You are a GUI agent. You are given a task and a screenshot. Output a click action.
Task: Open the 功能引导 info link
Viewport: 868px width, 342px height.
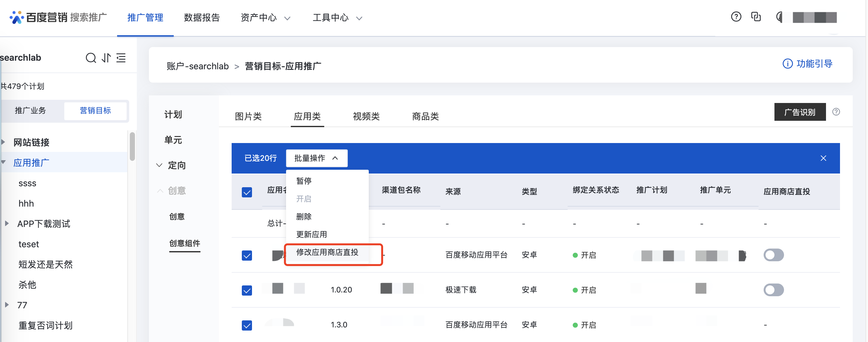click(807, 64)
